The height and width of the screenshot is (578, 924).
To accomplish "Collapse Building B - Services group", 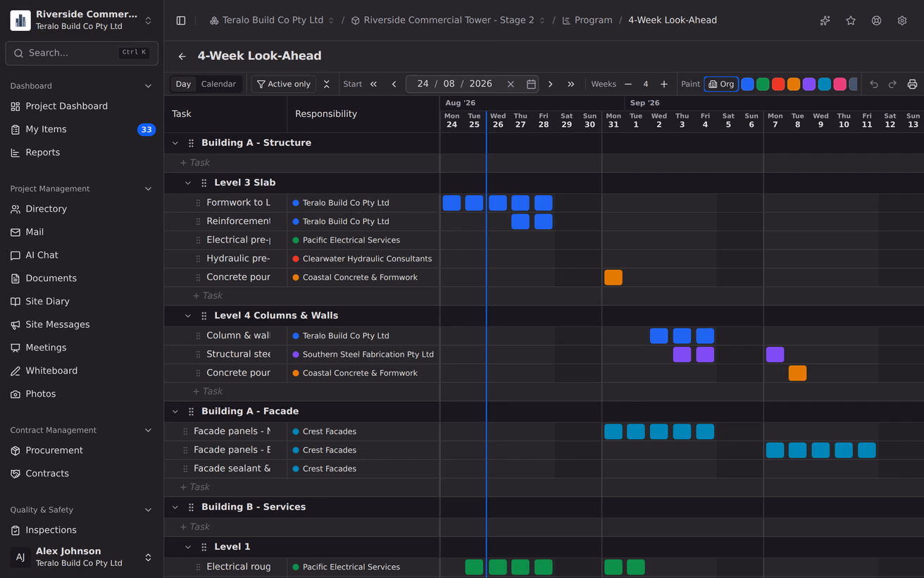I will pos(175,508).
